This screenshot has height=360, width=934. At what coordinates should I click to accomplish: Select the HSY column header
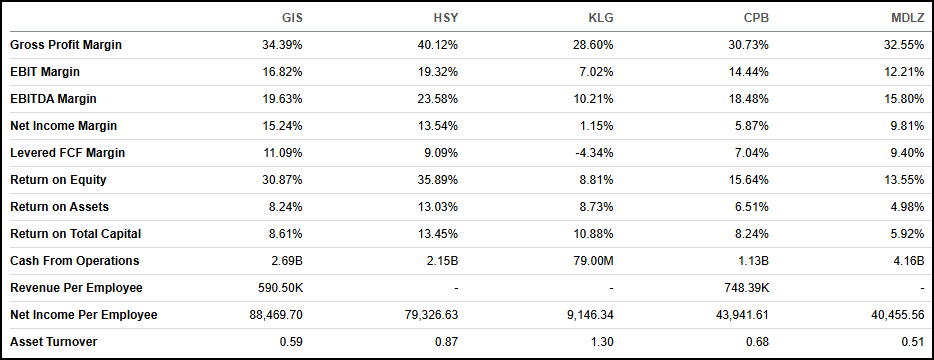[x=447, y=18]
